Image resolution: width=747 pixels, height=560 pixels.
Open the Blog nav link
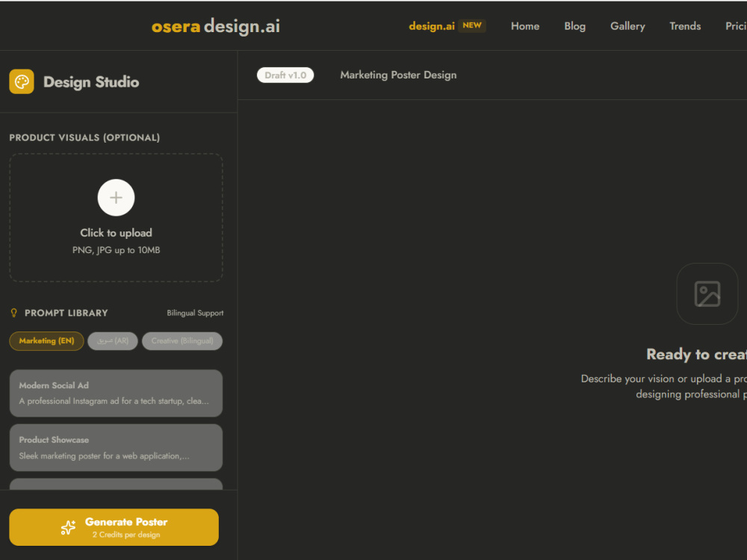click(x=574, y=26)
